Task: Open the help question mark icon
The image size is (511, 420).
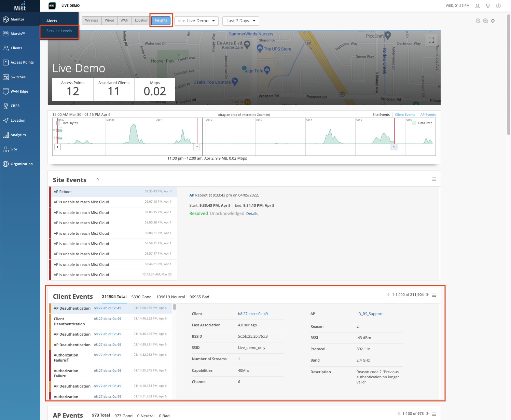Action: coord(498,6)
